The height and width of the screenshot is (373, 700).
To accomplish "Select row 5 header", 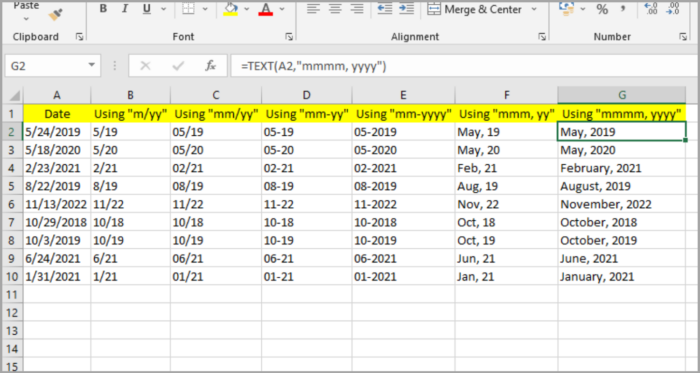I will [13, 186].
